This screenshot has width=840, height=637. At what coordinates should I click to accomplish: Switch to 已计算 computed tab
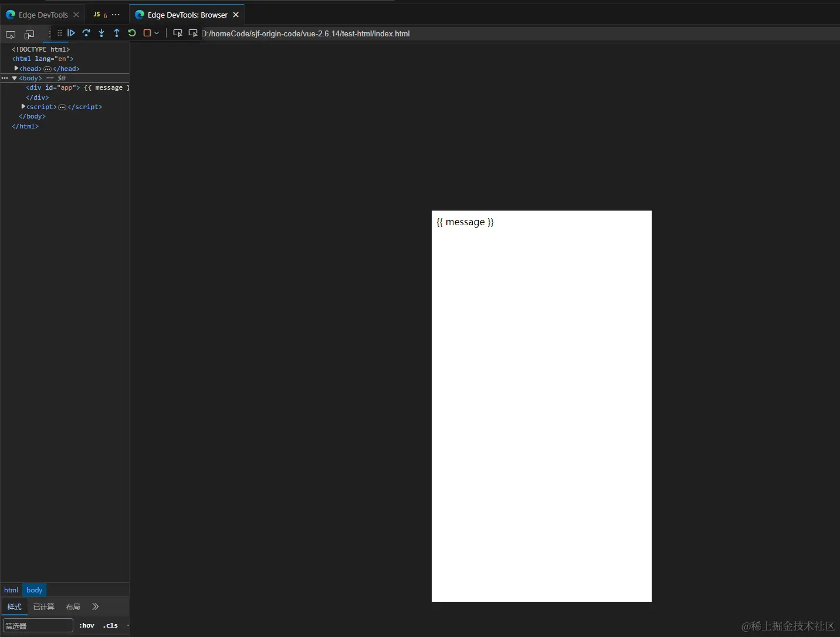click(43, 606)
